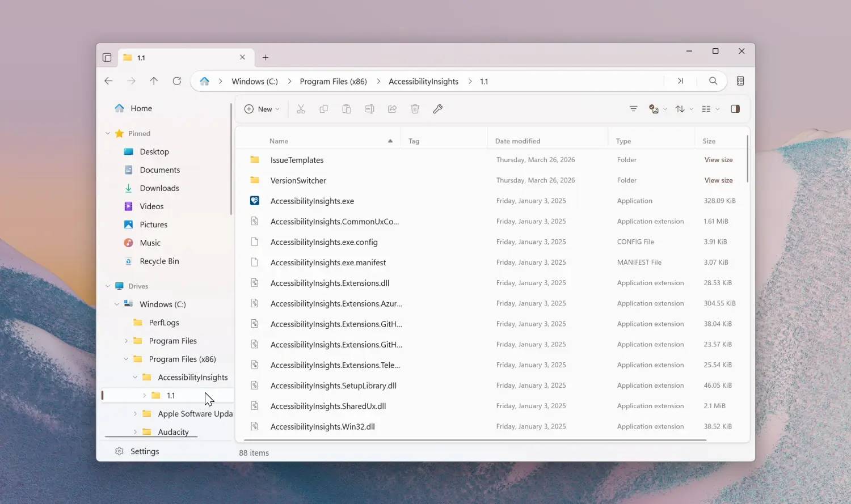The height and width of the screenshot is (504, 851).
Task: Collapse Program Files (x86) tree node
Action: coord(126,359)
